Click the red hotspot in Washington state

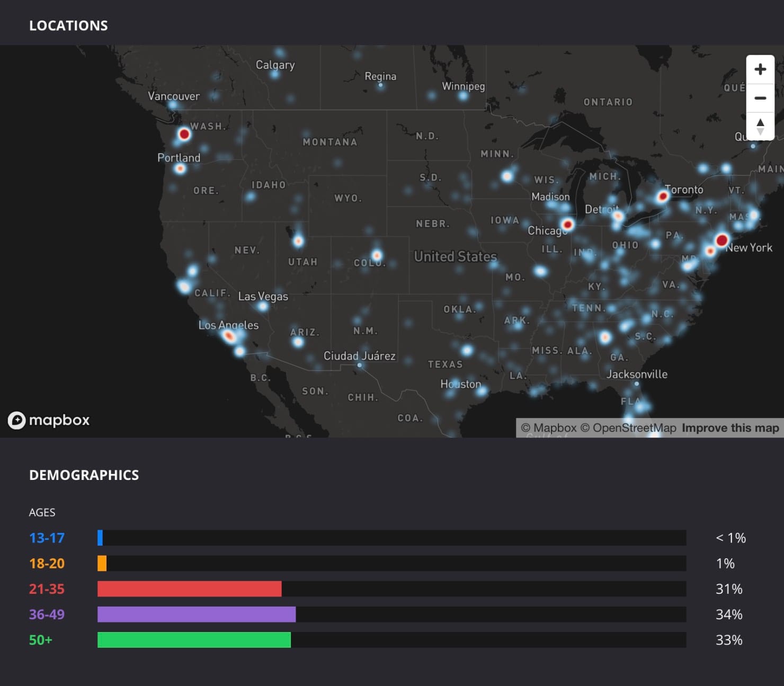184,134
